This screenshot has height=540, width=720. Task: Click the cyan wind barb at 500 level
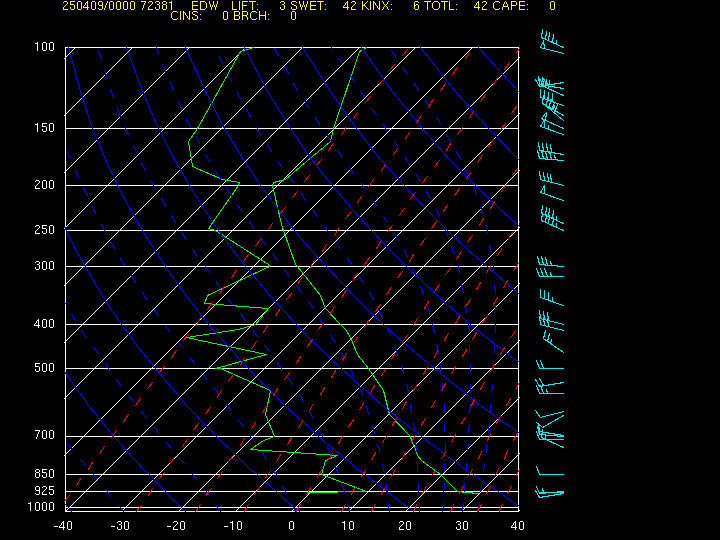(550, 364)
